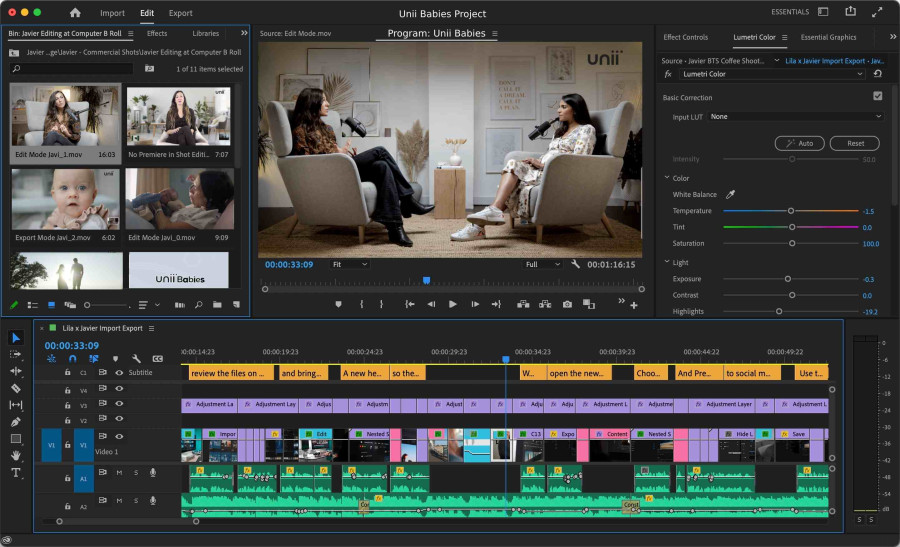This screenshot has height=547, width=900.
Task: Switch Project panel to list view
Action: pyautogui.click(x=33, y=305)
